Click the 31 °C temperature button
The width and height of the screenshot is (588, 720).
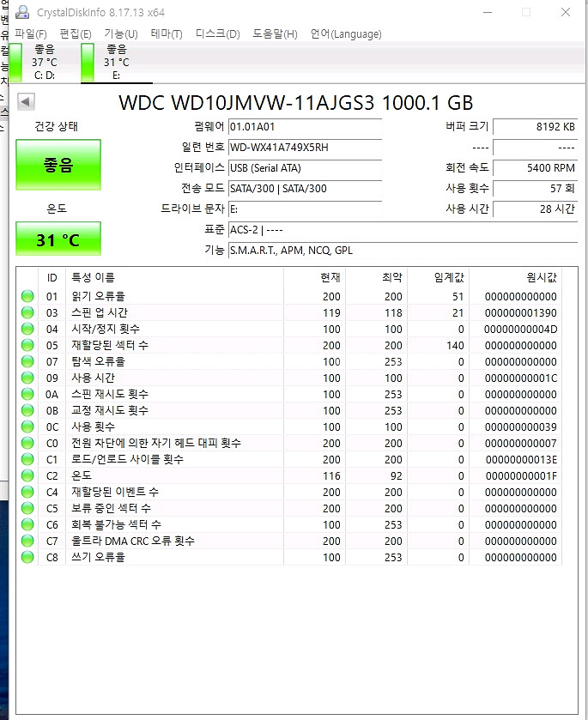(58, 239)
